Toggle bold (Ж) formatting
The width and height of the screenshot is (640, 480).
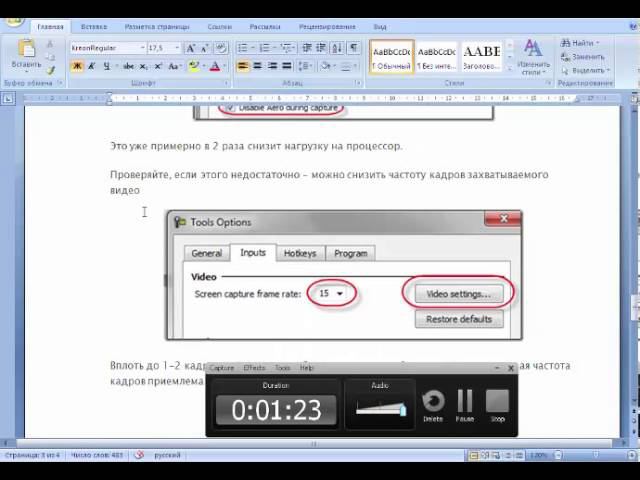coord(77,66)
